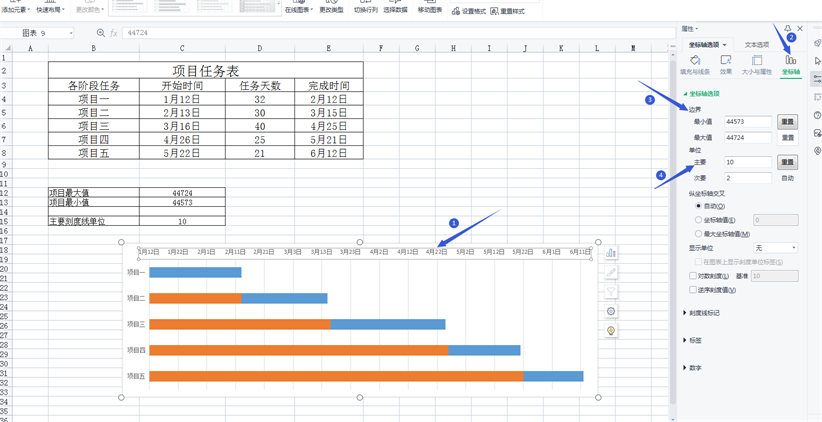This screenshot has height=422, width=822.
Task: Switch to the 文本选项 tab
Action: coord(757,45)
